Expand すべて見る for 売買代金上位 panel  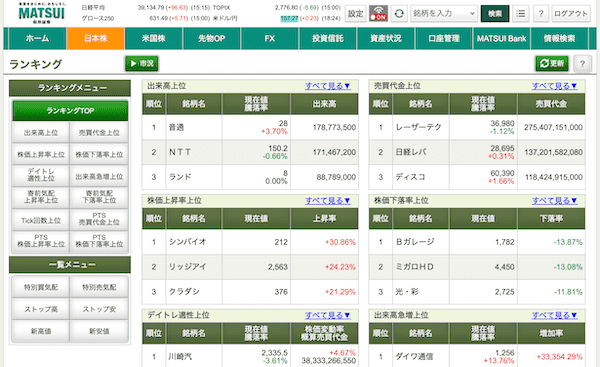554,86
